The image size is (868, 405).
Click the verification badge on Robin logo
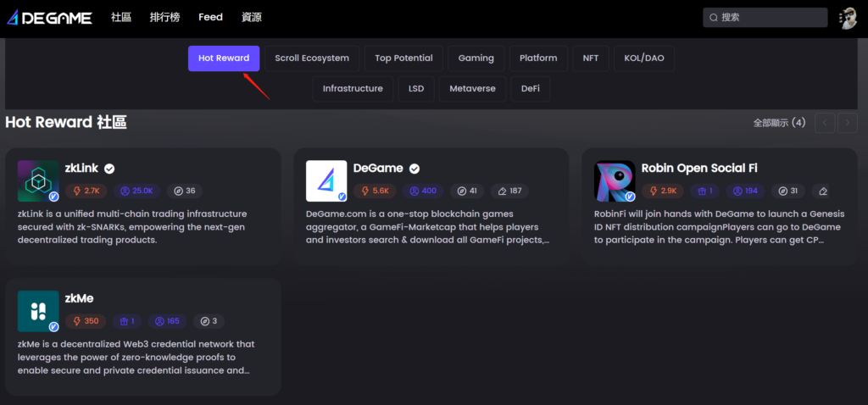click(x=631, y=197)
